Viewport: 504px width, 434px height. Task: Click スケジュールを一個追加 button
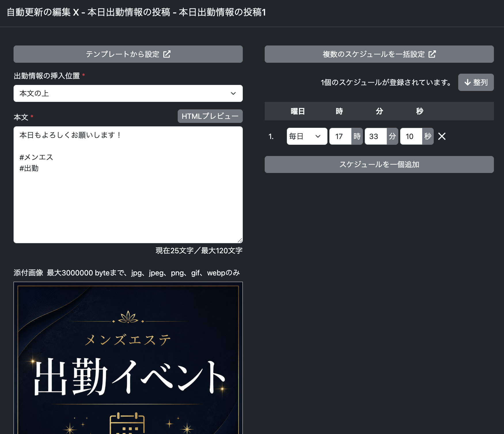[379, 164]
